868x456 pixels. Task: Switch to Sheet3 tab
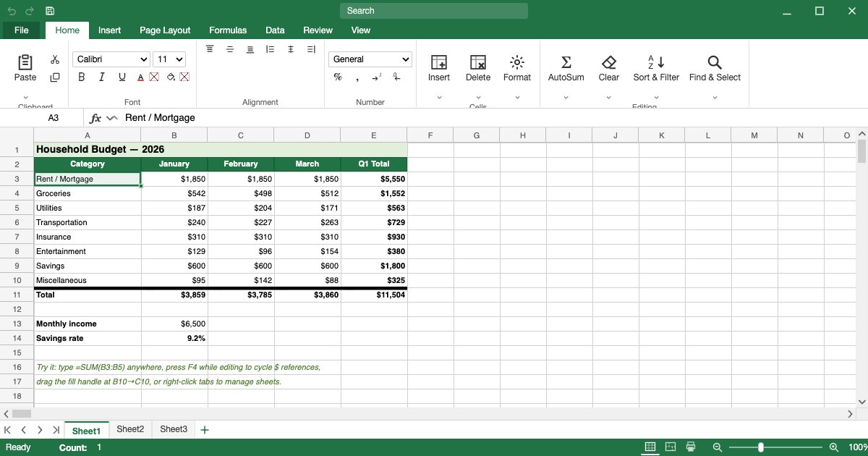[174, 429]
